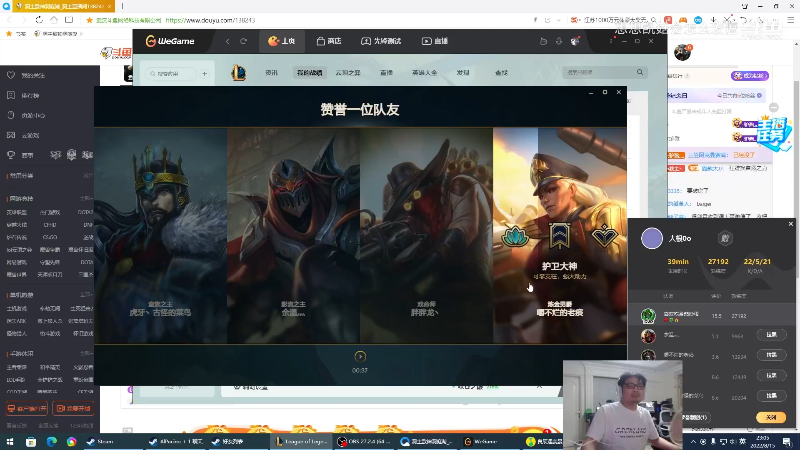
Task: Select the first player row in summary
Action: pyautogui.click(x=712, y=316)
